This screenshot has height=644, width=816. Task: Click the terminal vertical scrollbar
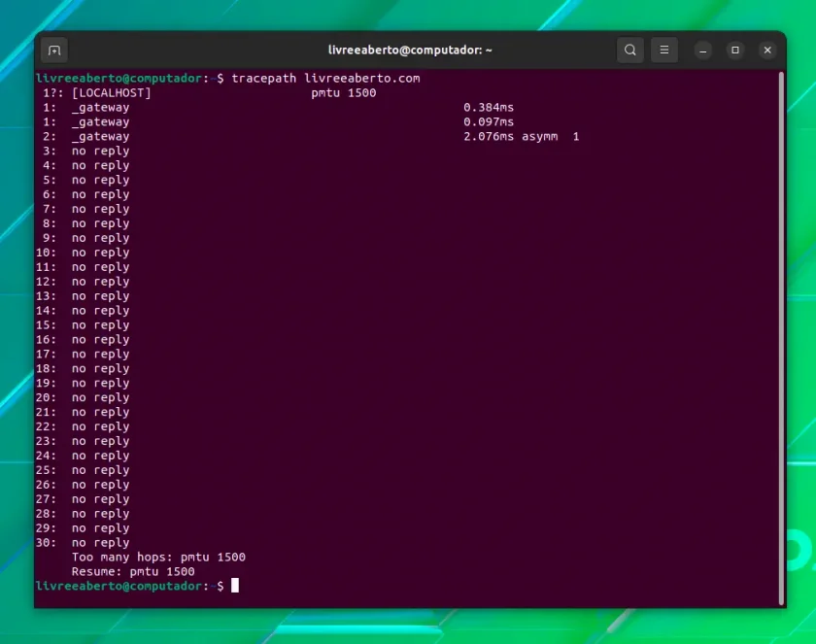point(781,338)
